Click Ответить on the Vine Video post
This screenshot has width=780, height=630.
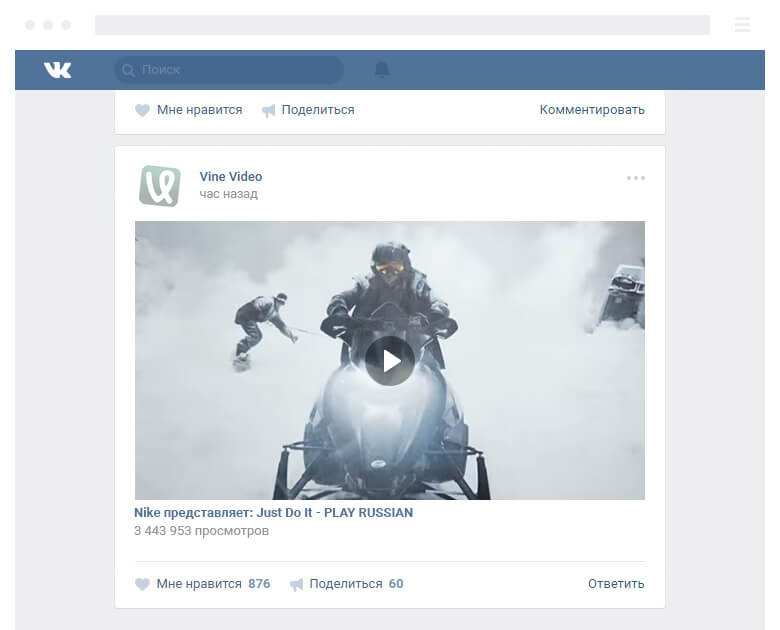click(616, 584)
